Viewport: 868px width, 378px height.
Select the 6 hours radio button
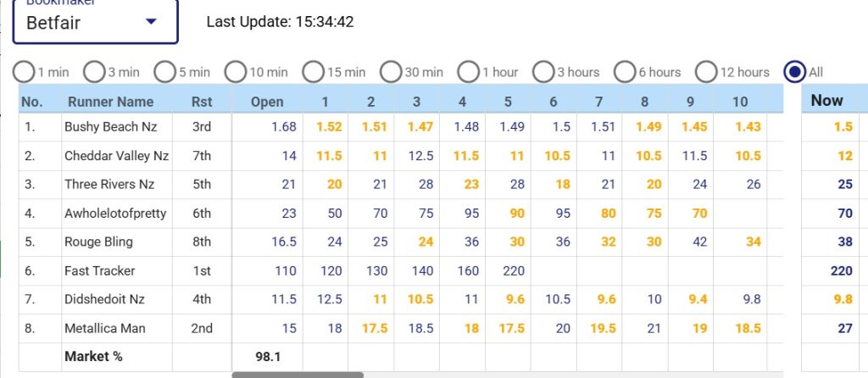[625, 72]
